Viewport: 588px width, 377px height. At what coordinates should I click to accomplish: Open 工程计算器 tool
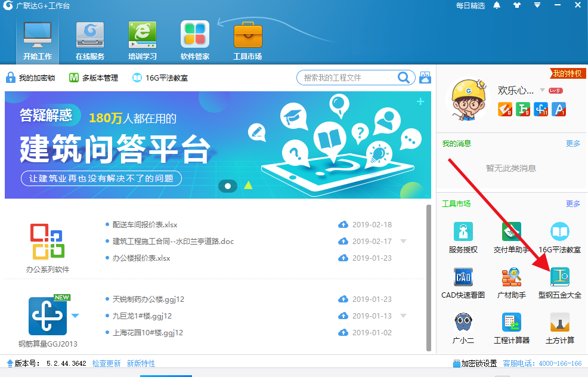tap(512, 328)
